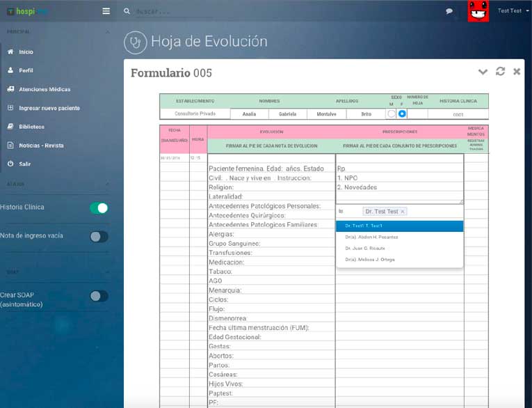Open Atenciones Médicas from the sidebar
This screenshot has width=532, height=408.
click(x=44, y=89)
